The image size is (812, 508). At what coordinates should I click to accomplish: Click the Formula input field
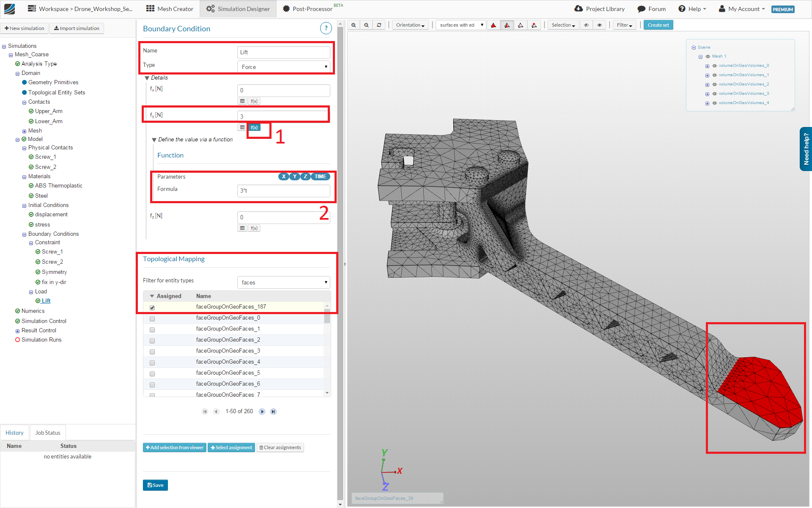[283, 191]
